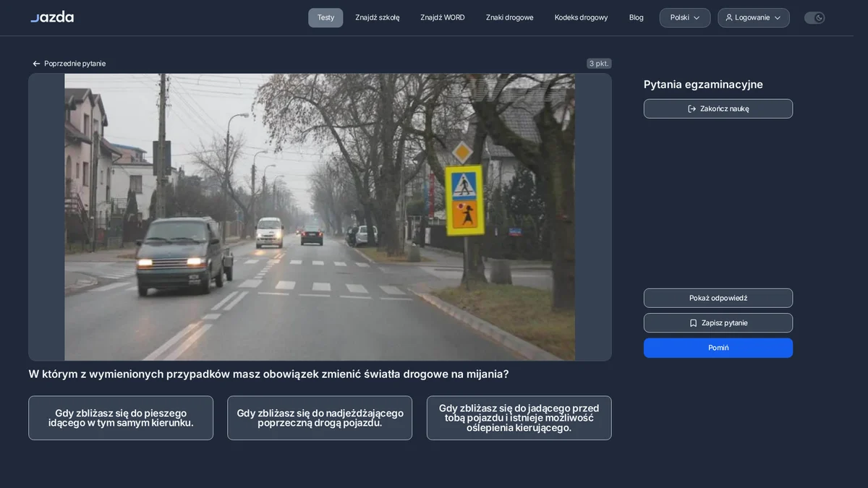868x488 pixels.
Task: Click the exit icon in Zakończ naukę
Action: [692, 108]
